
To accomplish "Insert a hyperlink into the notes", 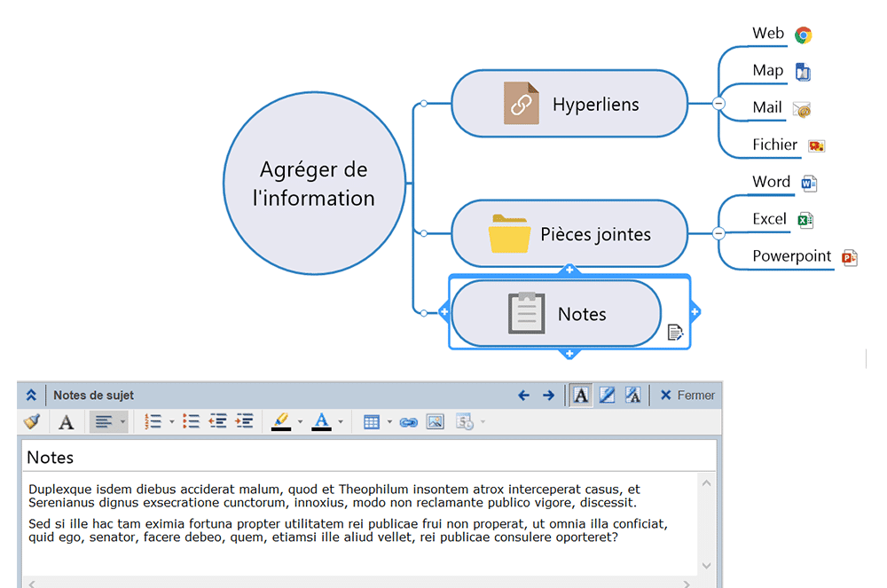I will click(x=408, y=422).
